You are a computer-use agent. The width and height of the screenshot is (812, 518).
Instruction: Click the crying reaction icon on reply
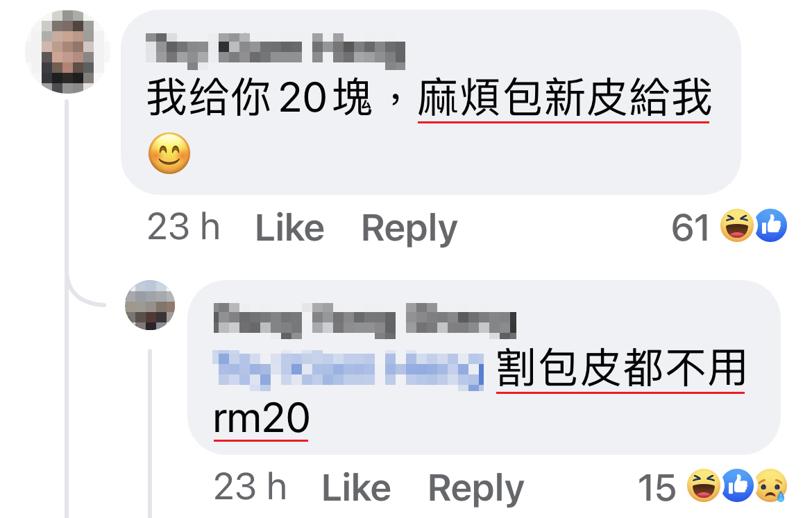(x=771, y=485)
